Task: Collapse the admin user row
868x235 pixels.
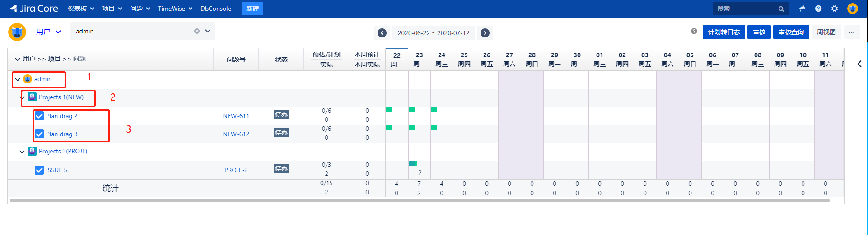Action: (18, 79)
